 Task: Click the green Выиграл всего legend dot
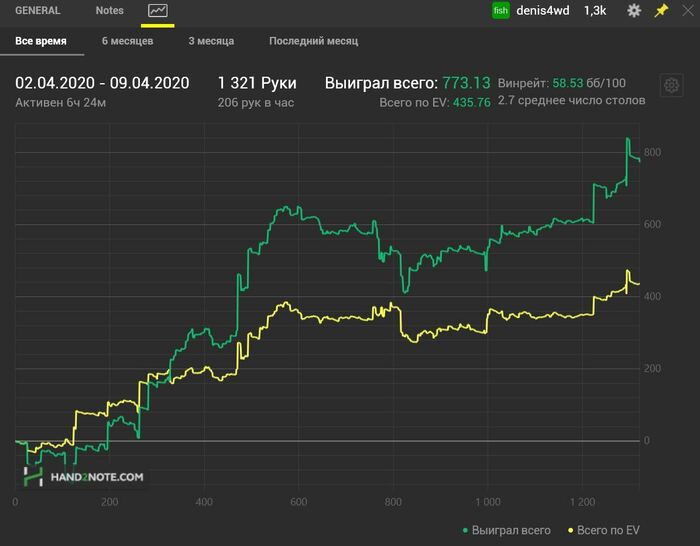[x=465, y=531]
